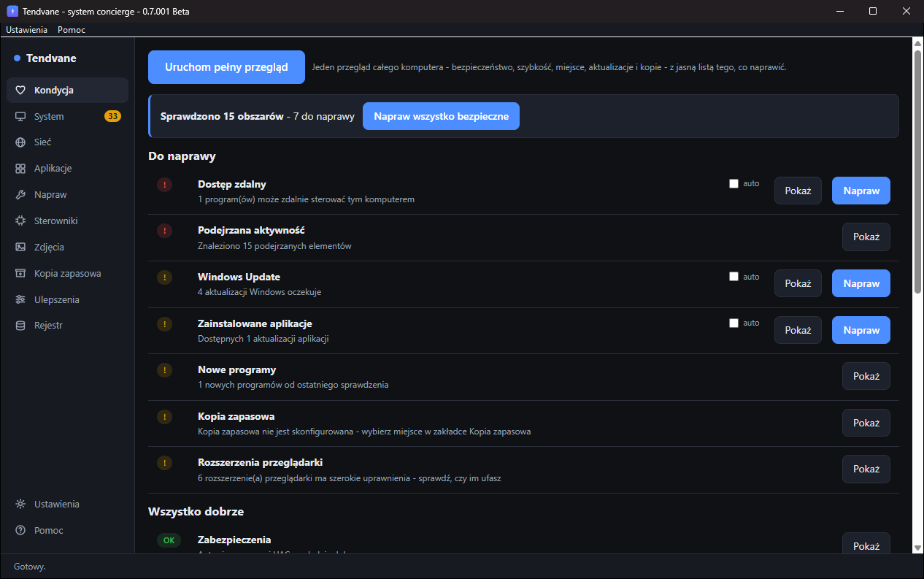924x579 pixels.
Task: Click the wrench icon for Napraw
Action: 20,195
